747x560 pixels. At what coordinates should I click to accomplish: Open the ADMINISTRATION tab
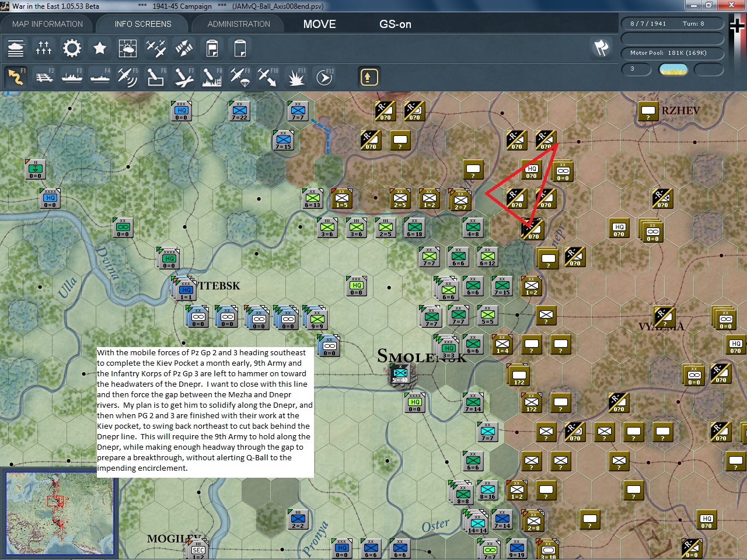pyautogui.click(x=239, y=24)
